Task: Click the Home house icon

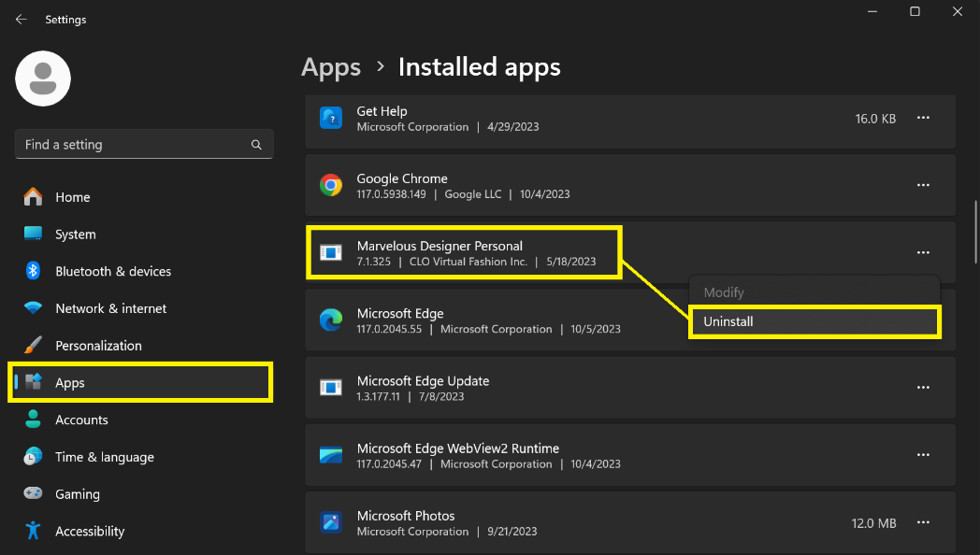Action: (x=33, y=196)
